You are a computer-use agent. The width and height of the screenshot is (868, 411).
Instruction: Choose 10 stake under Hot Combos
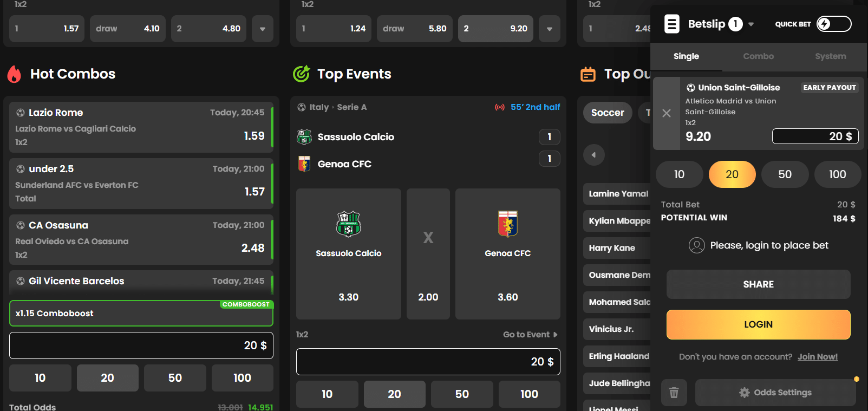click(40, 378)
